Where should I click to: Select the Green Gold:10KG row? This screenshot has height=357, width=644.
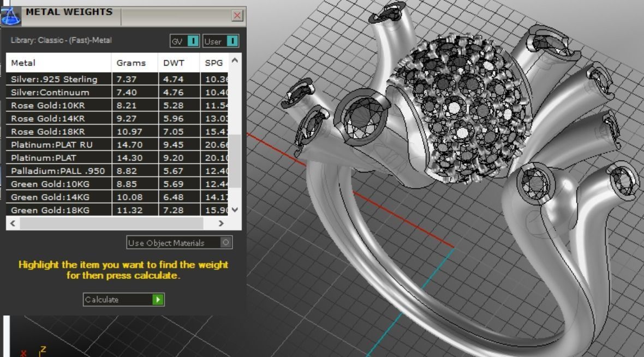pyautogui.click(x=117, y=185)
